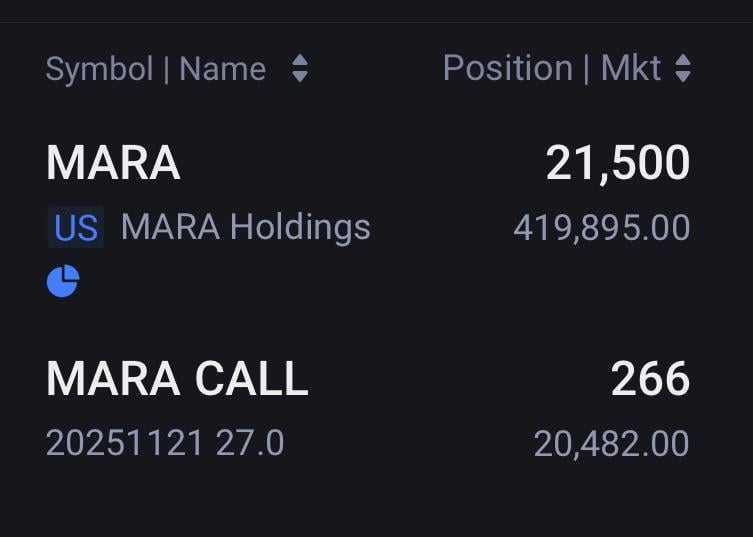Click the 21,500 share position value
The width and height of the screenshot is (753, 537).
[x=617, y=164]
